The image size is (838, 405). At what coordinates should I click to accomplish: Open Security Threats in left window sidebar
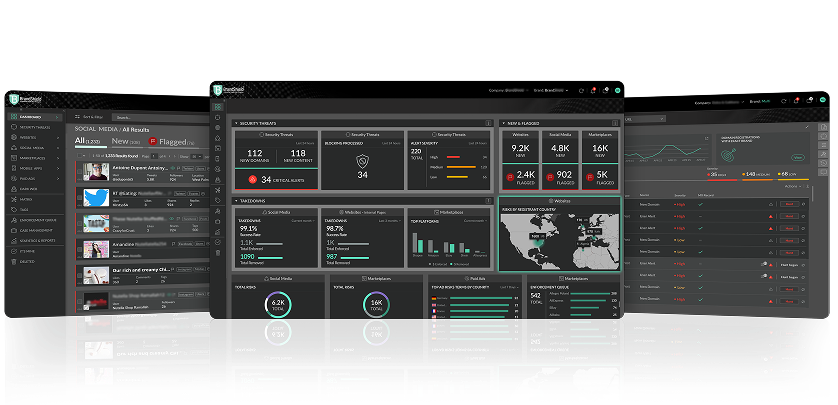pyautogui.click(x=33, y=127)
